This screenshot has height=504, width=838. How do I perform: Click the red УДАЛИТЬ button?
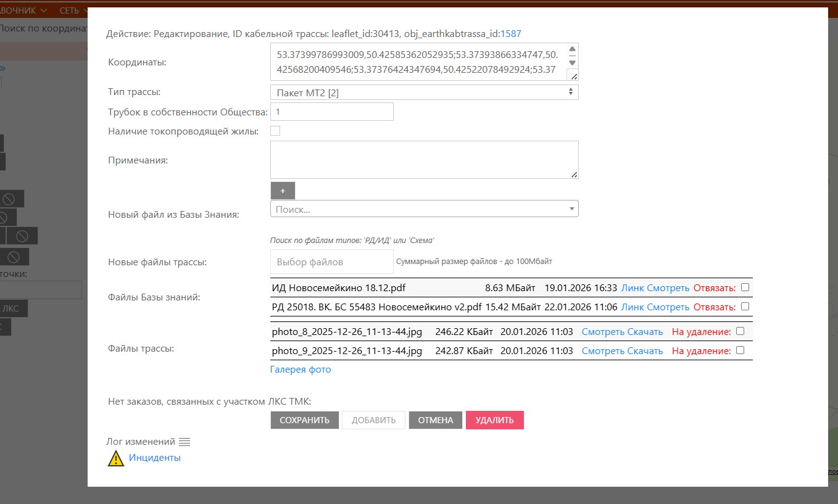click(495, 420)
